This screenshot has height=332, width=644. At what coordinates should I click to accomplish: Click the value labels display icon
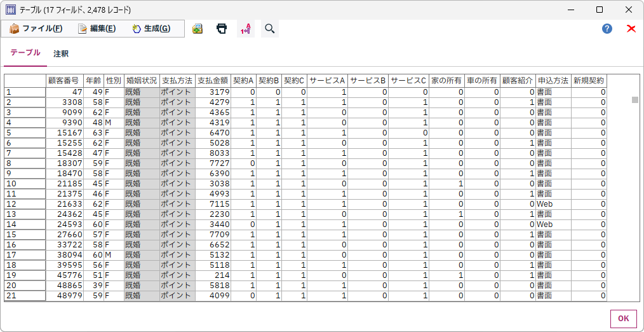[x=246, y=29]
